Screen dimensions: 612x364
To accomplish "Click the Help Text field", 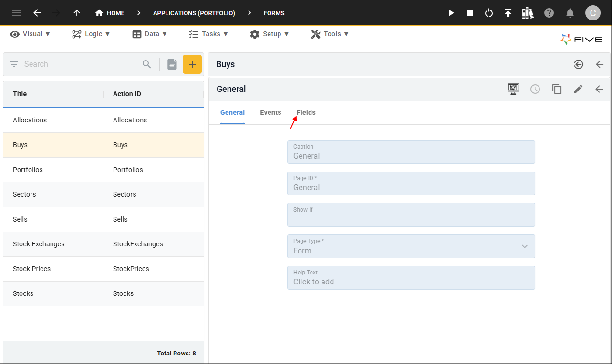I will (x=411, y=278).
